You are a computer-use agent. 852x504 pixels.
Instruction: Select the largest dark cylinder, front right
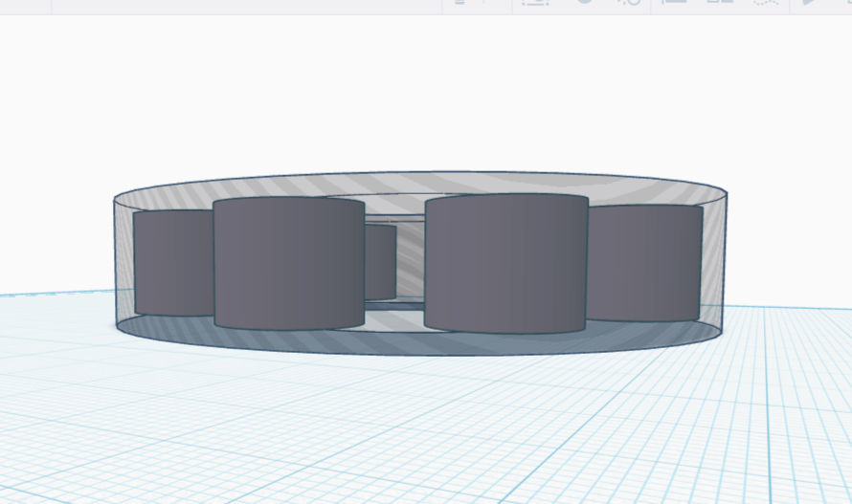pos(505,263)
